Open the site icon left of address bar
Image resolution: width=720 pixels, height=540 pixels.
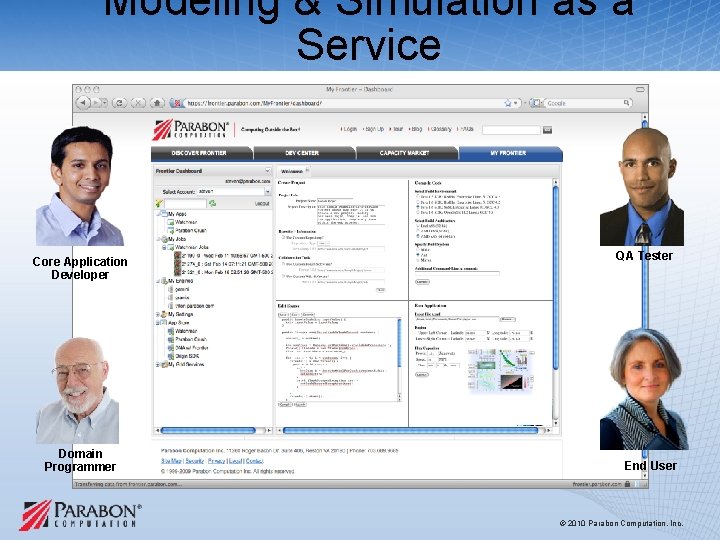click(x=176, y=103)
